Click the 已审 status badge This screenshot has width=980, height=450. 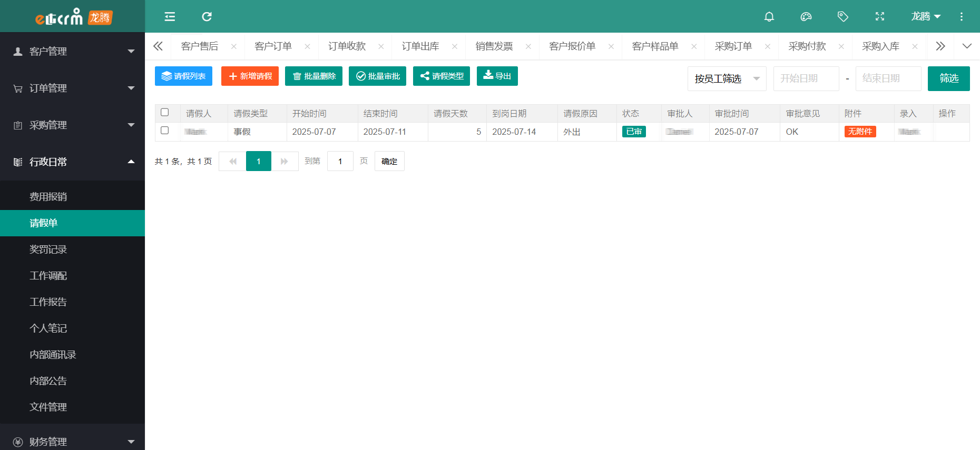click(x=634, y=132)
